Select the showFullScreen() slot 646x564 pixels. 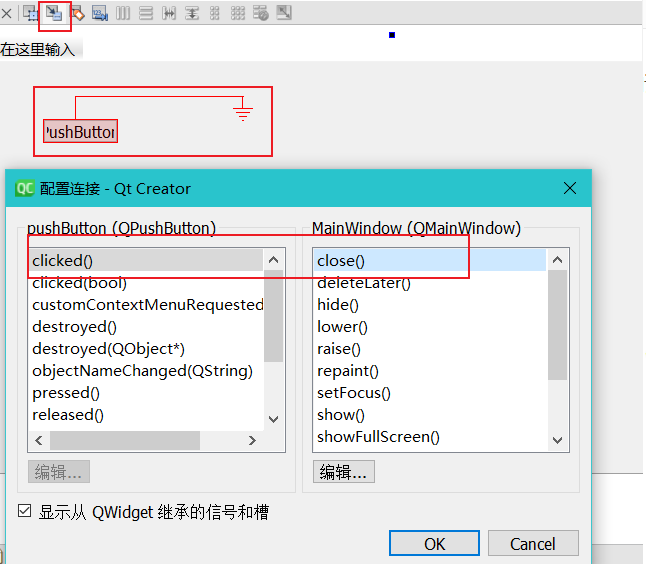[430, 437]
